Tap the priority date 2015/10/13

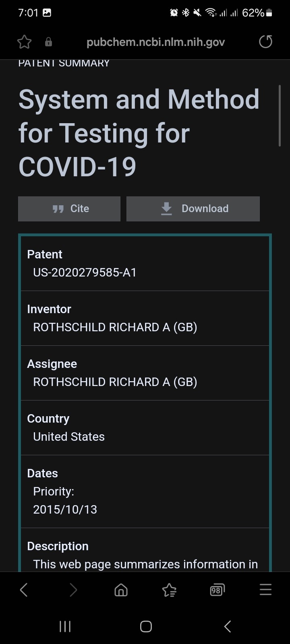(65, 509)
